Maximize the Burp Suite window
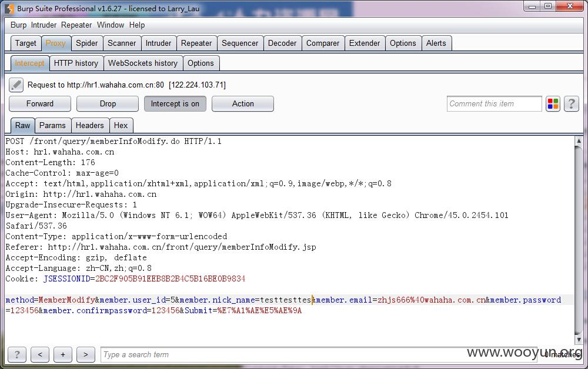This screenshot has width=588, height=369. pyautogui.click(x=548, y=6)
